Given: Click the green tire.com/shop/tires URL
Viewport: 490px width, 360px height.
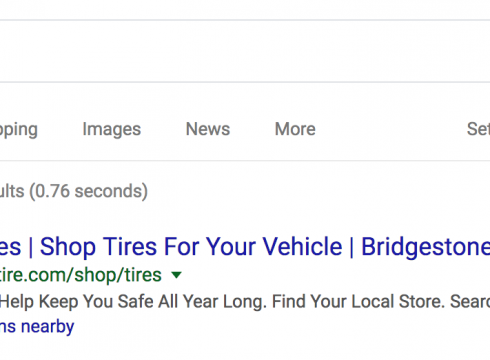Looking at the screenshot, I should (x=81, y=275).
